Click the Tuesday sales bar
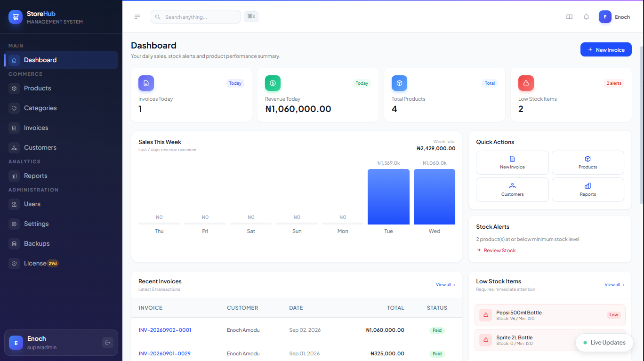Viewport: 644px width, 361px height. (388, 197)
